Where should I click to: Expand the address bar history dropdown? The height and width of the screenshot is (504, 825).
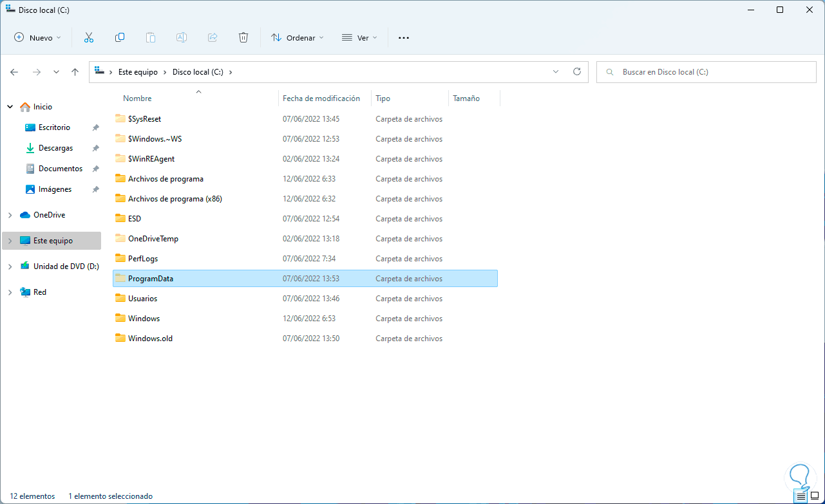(556, 72)
